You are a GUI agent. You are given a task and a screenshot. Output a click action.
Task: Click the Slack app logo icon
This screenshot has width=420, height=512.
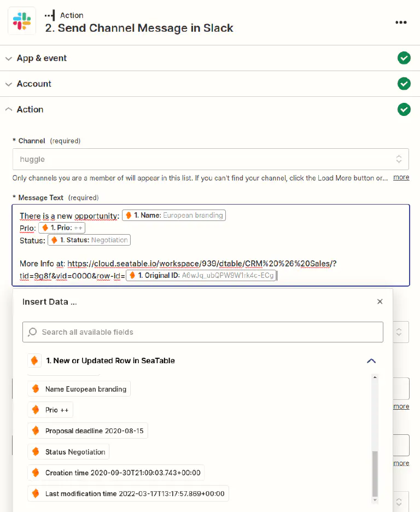coord(22,21)
